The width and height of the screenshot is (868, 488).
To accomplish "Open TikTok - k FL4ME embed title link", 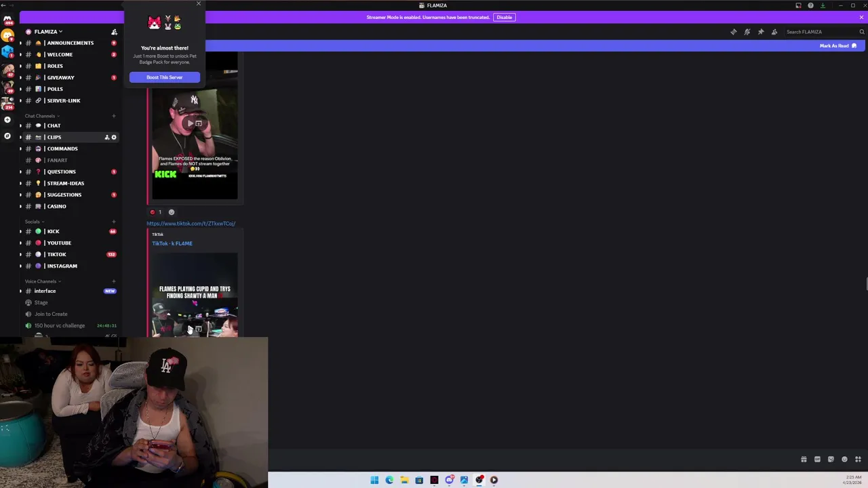I will pyautogui.click(x=172, y=243).
